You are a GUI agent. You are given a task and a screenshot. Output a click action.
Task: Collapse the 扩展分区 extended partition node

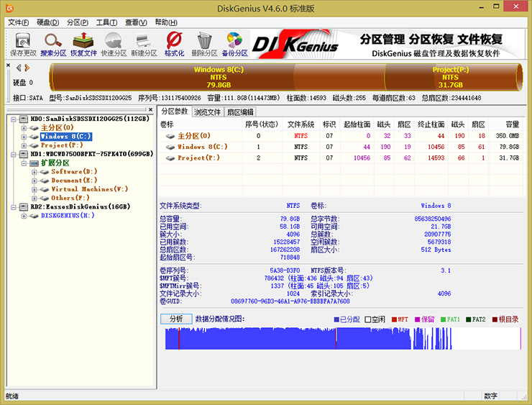(x=24, y=163)
